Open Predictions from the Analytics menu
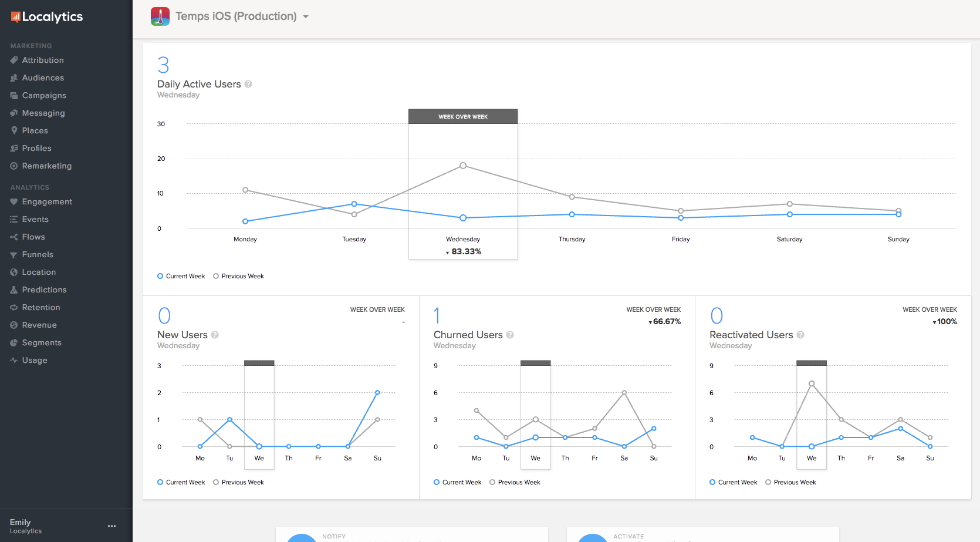 [44, 289]
